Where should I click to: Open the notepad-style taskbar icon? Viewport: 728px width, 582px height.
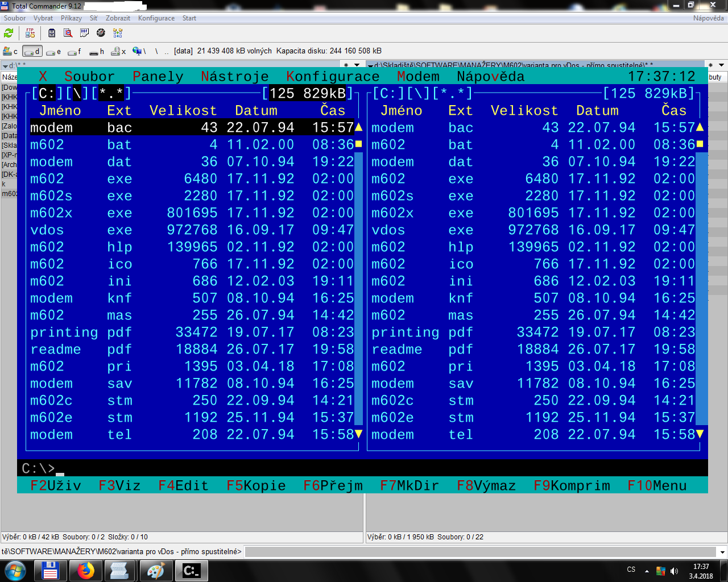click(120, 570)
